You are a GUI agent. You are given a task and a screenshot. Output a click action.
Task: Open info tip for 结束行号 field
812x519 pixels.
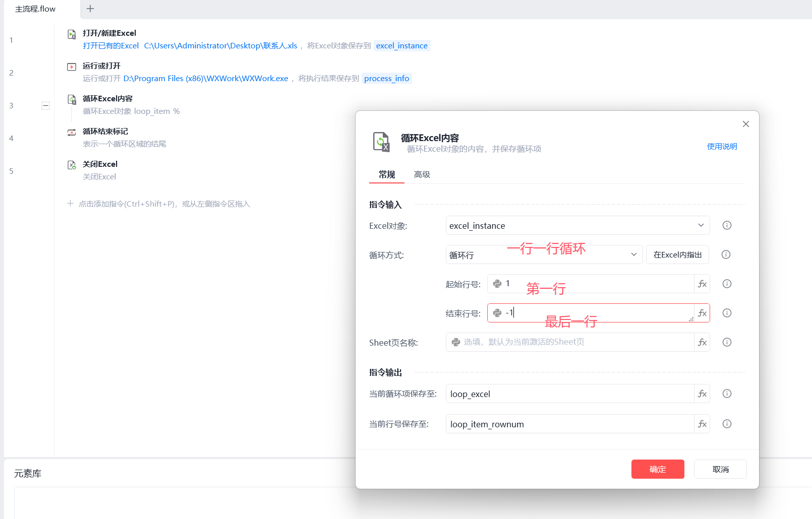click(727, 313)
